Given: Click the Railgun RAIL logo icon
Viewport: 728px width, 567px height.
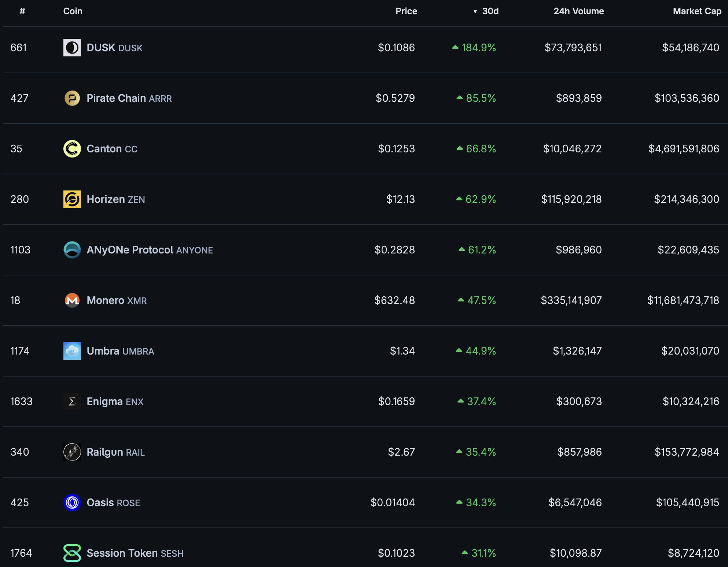Looking at the screenshot, I should point(72,452).
